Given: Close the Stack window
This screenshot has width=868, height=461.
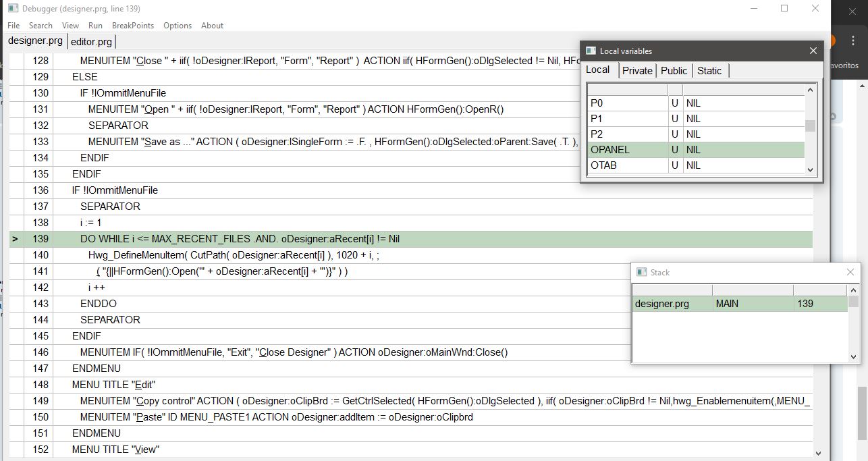Looking at the screenshot, I should click(850, 272).
